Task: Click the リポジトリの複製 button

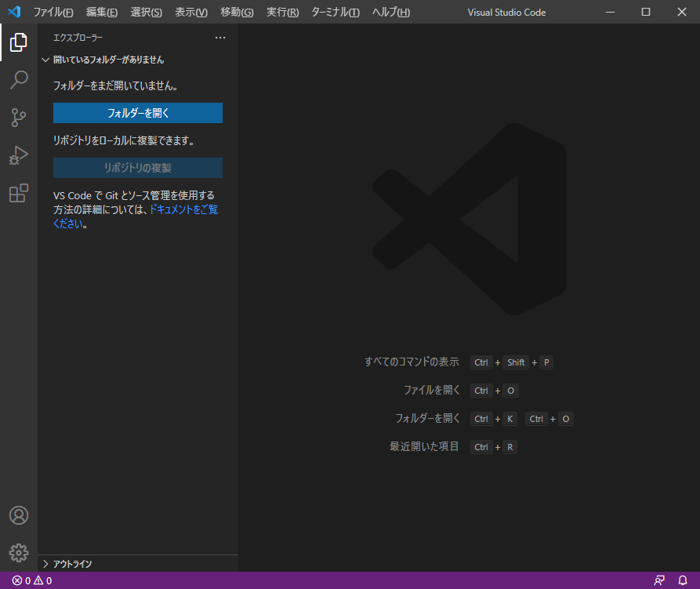Action: point(138,168)
